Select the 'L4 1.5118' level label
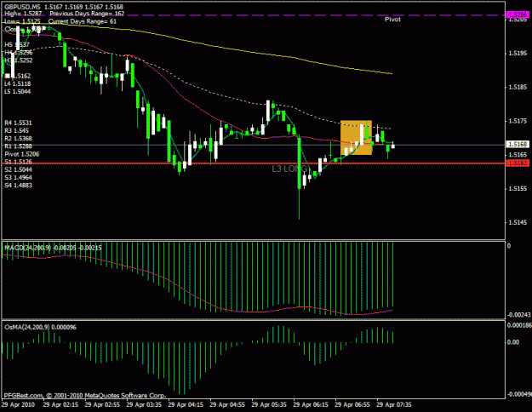 point(18,83)
